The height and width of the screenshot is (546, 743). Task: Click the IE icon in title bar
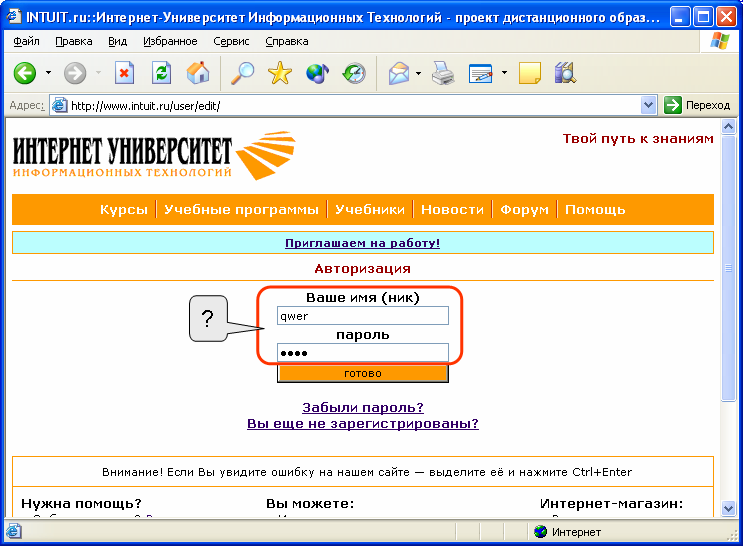tap(13, 17)
